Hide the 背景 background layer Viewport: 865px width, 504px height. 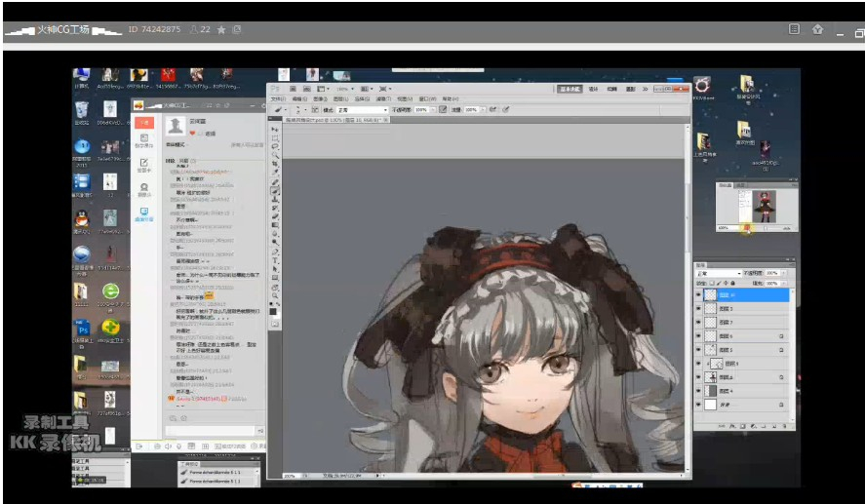[698, 405]
